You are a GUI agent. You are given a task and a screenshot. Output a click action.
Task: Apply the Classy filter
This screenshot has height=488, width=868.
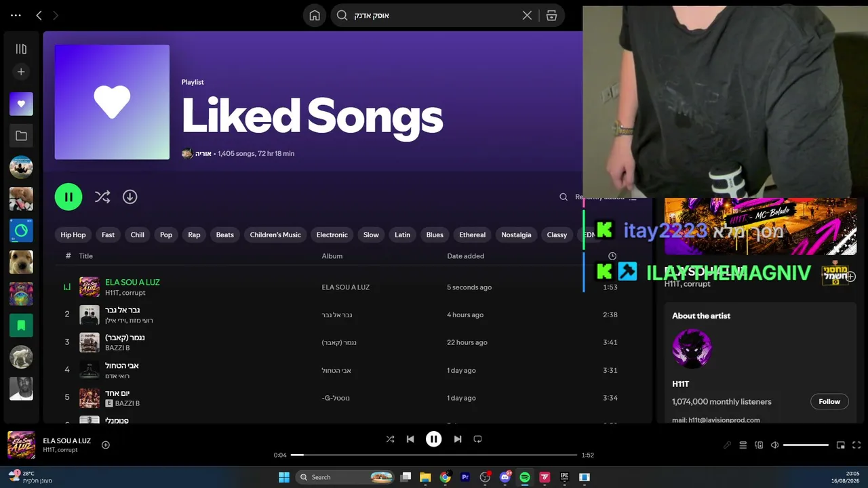pos(557,235)
